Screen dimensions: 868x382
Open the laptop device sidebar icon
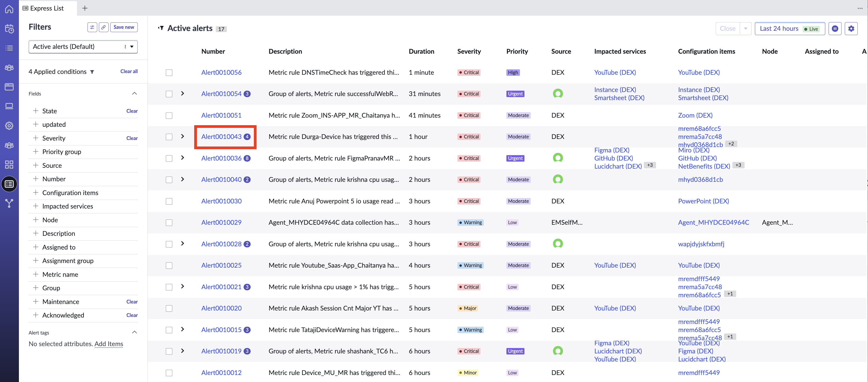pos(9,106)
